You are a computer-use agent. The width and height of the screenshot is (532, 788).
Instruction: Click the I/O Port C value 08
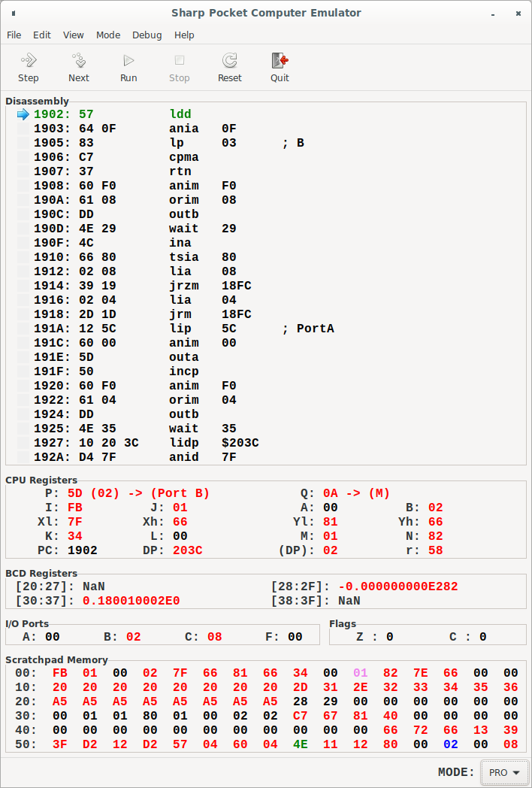coord(214,637)
